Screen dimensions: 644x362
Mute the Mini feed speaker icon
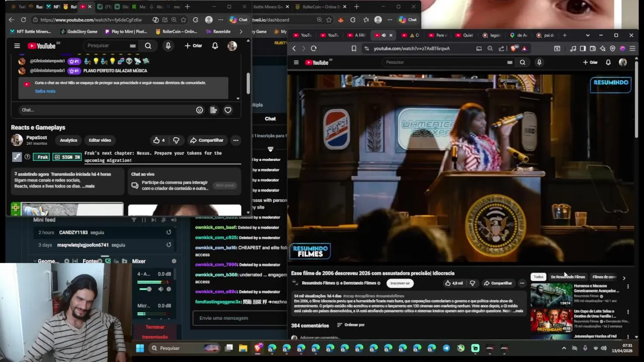[174, 220]
